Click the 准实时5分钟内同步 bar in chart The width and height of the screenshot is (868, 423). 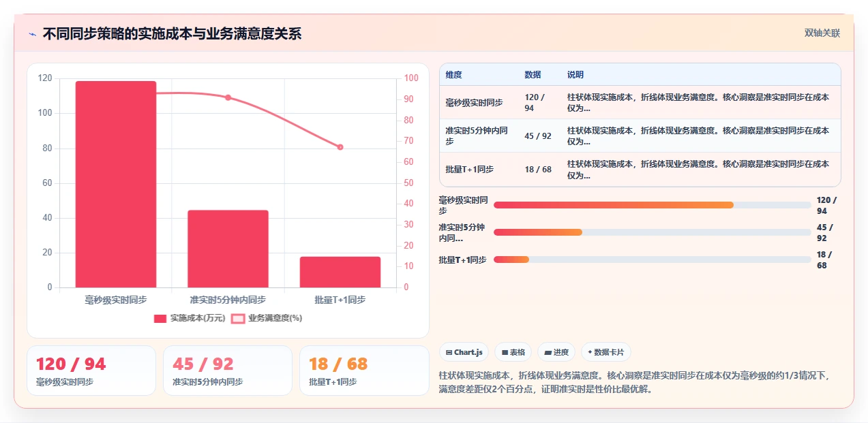pos(228,249)
